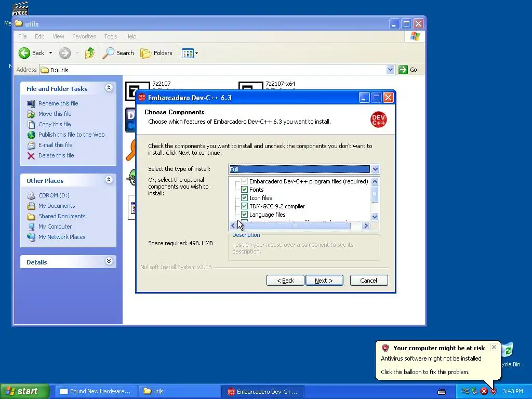Click the desktop media clapperboard icon
532x399 pixels.
click(x=20, y=9)
